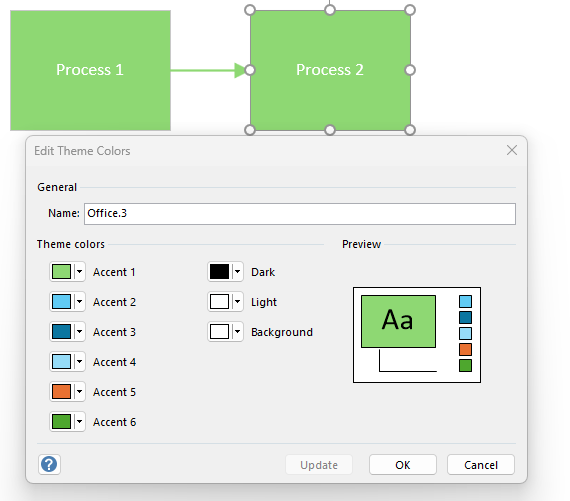Click the OK button
570x501 pixels.
403,465
